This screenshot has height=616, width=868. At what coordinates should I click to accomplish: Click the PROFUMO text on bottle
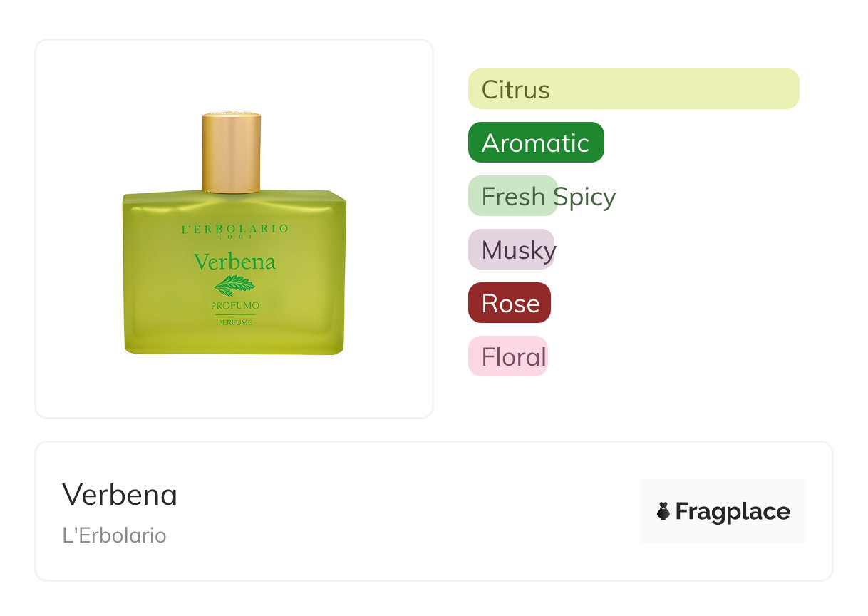coord(234,306)
